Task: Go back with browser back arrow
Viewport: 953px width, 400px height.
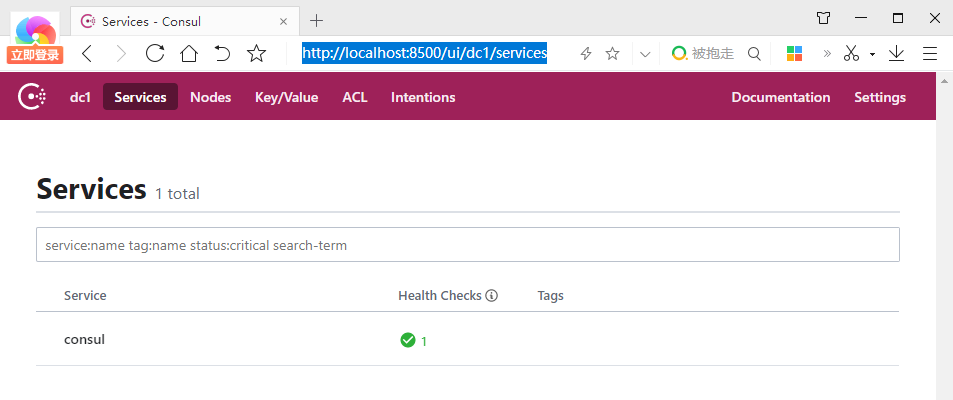Action: (87, 53)
